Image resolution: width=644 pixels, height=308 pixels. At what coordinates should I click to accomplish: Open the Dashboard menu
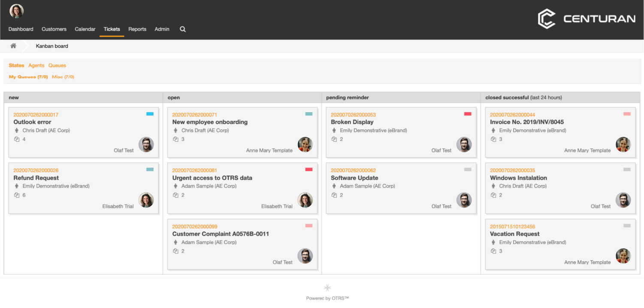[21, 29]
